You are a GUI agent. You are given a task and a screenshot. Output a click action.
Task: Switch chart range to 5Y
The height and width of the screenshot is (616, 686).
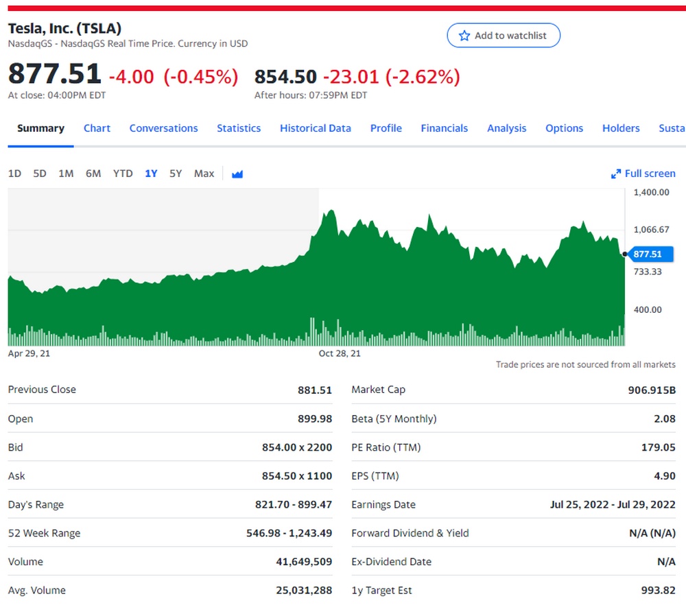point(176,174)
